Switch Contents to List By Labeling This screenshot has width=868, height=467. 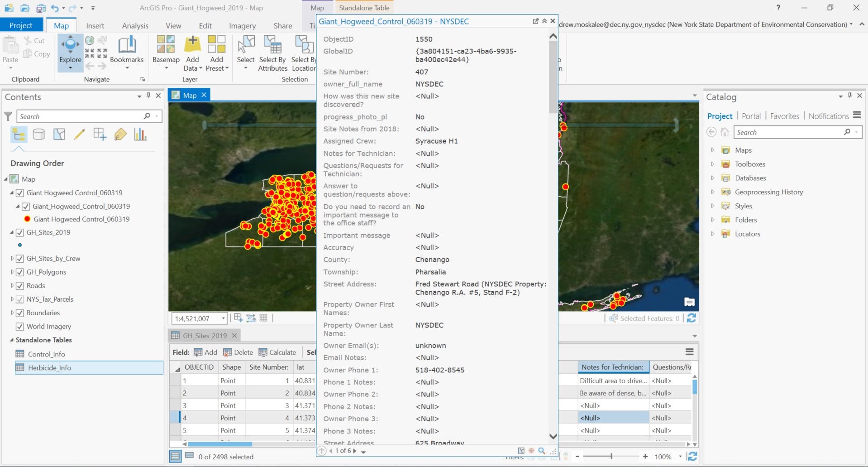(x=120, y=135)
